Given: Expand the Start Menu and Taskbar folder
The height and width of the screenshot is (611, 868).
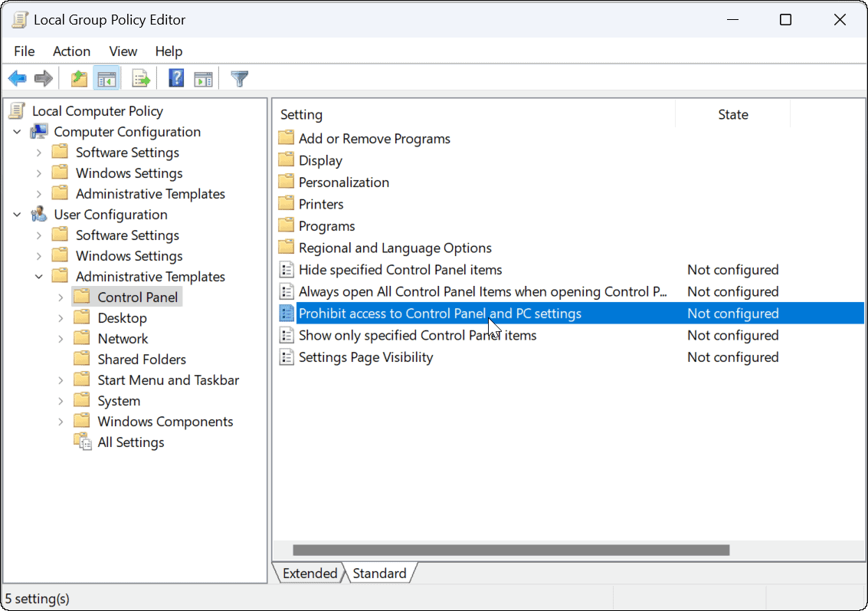Looking at the screenshot, I should tap(61, 380).
